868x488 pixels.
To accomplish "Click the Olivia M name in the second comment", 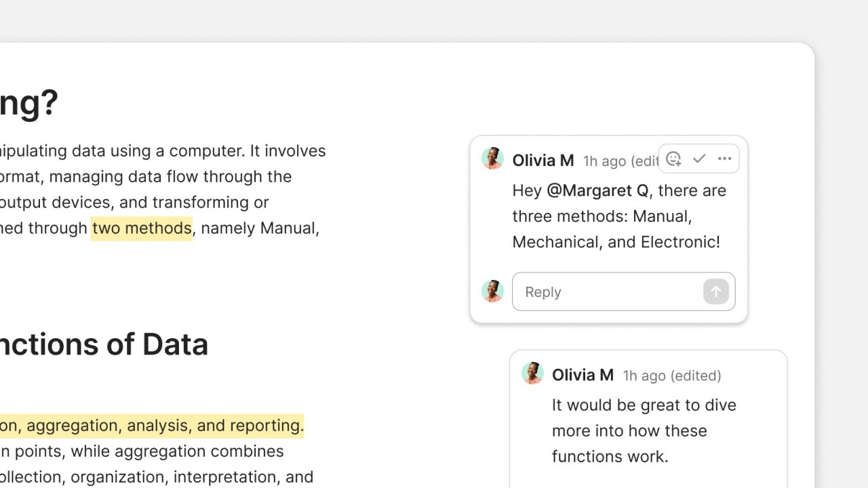I will pos(583,375).
